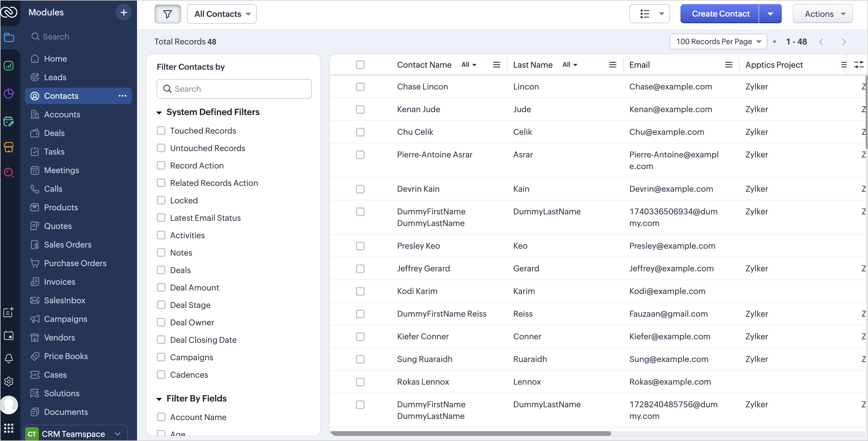
Task: Open the Deals module in sidebar
Action: 54,133
